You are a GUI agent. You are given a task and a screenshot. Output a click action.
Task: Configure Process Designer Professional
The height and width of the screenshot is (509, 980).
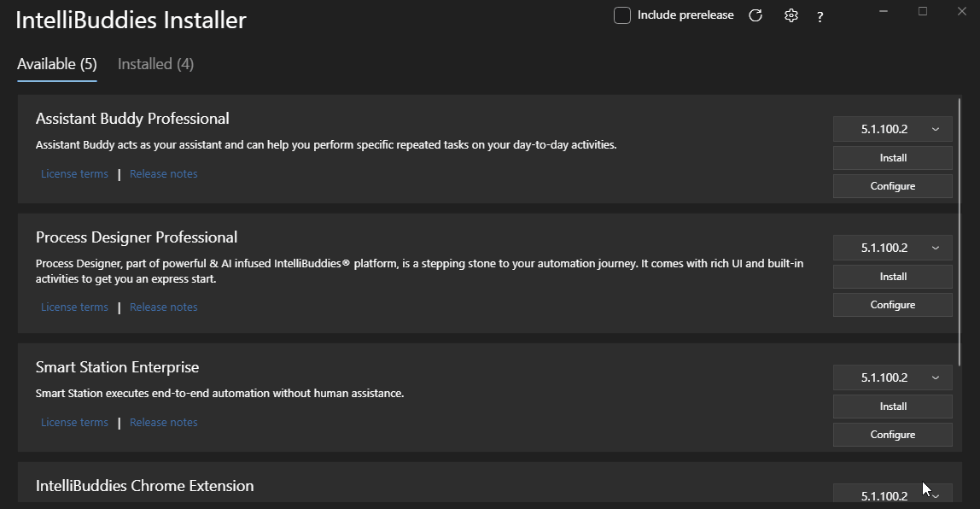tap(893, 305)
